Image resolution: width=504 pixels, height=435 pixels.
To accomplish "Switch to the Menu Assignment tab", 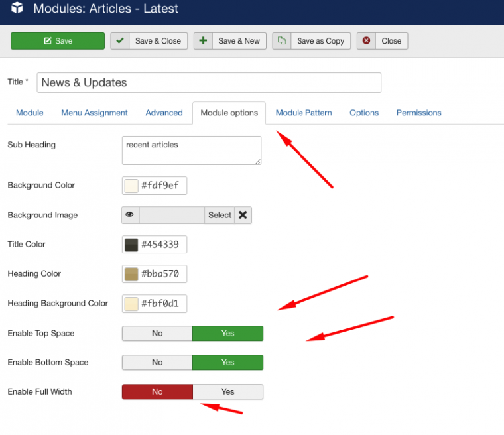I will (x=94, y=113).
